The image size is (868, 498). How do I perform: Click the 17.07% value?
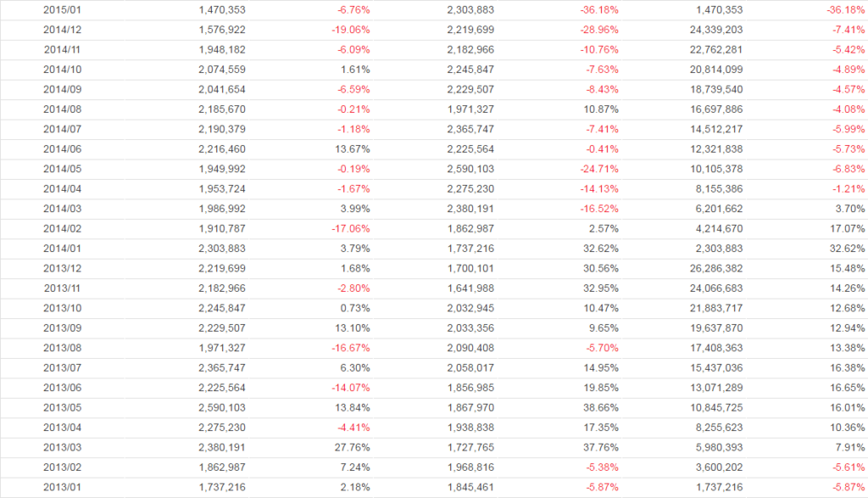848,229
